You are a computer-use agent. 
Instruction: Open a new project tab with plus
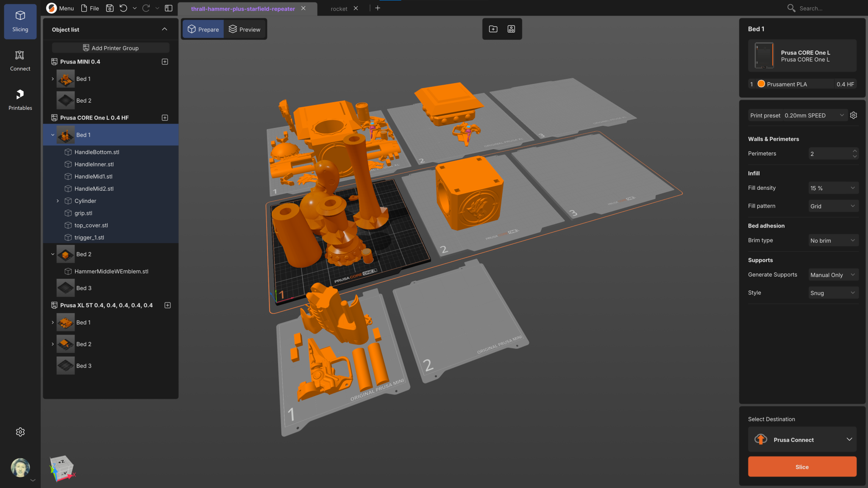pyautogui.click(x=378, y=8)
